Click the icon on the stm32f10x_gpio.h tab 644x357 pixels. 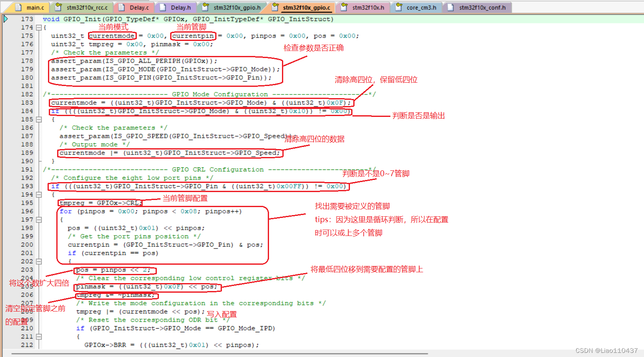[205, 7]
